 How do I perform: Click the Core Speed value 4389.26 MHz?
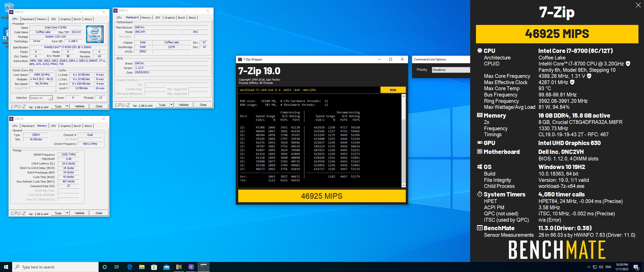coord(42,75)
